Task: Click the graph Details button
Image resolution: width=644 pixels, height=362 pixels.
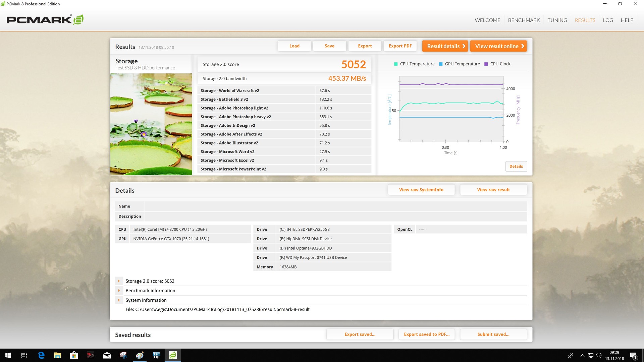Action: click(x=516, y=166)
